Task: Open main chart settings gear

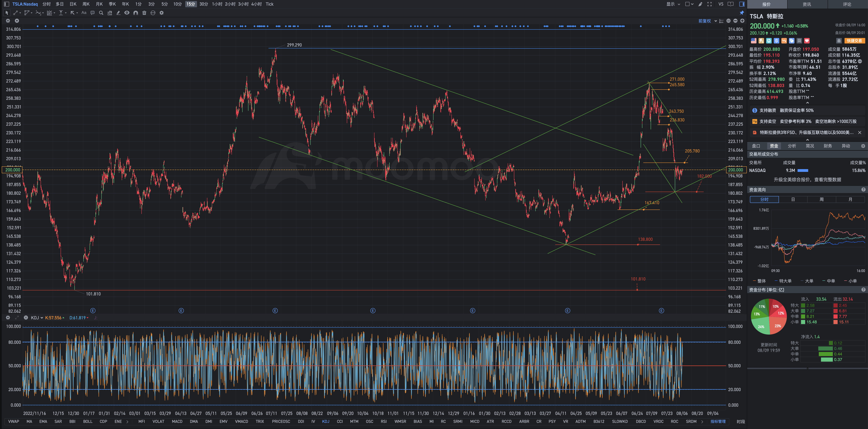Action: point(8,21)
